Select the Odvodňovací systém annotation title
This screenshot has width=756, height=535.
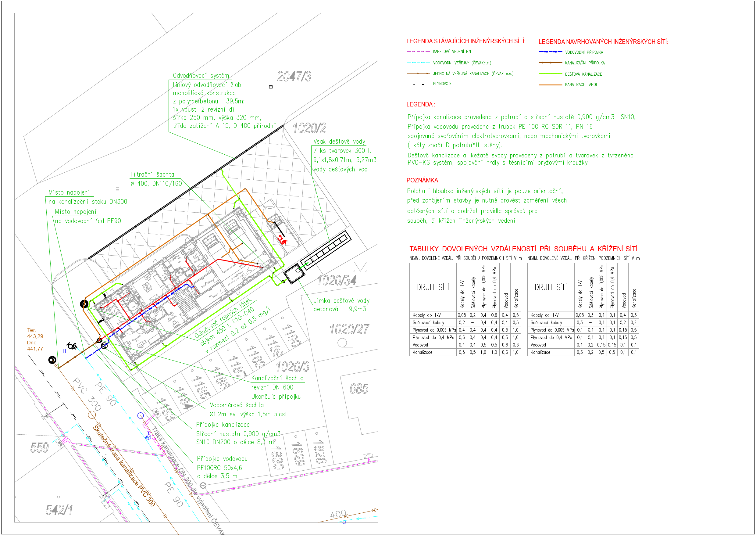201,76
